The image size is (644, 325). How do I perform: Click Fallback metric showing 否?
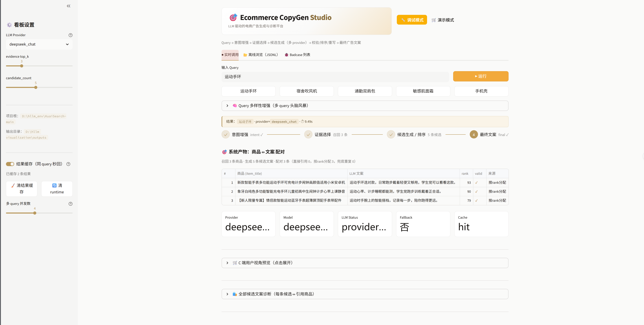[x=423, y=224]
